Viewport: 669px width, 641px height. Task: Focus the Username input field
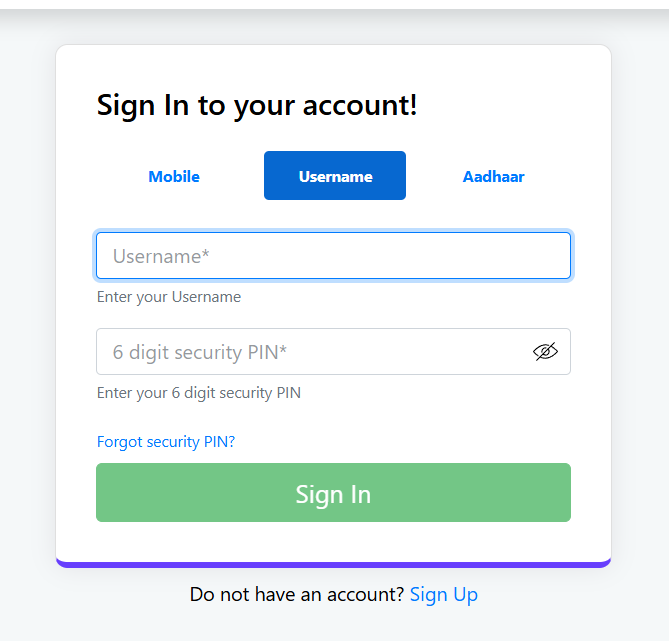333,256
